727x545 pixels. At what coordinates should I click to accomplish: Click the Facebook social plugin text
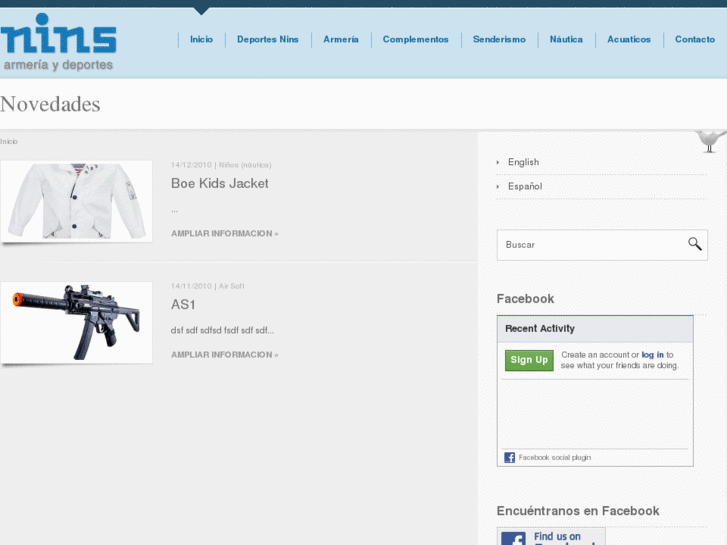coord(555,457)
